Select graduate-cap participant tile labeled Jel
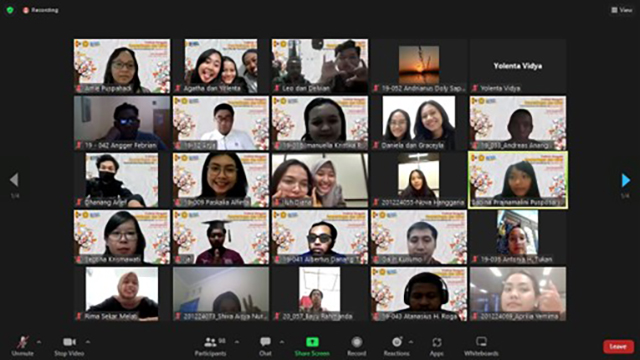 point(221,237)
